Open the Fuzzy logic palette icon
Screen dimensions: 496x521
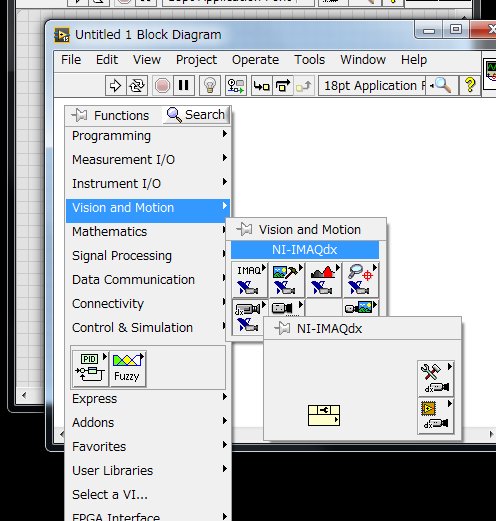[x=128, y=369]
